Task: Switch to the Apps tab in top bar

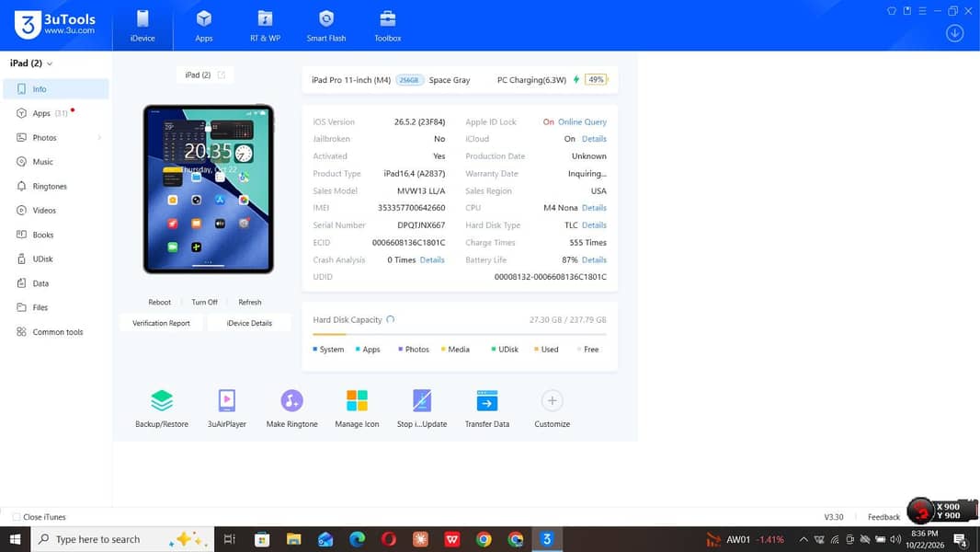Action: [204, 26]
